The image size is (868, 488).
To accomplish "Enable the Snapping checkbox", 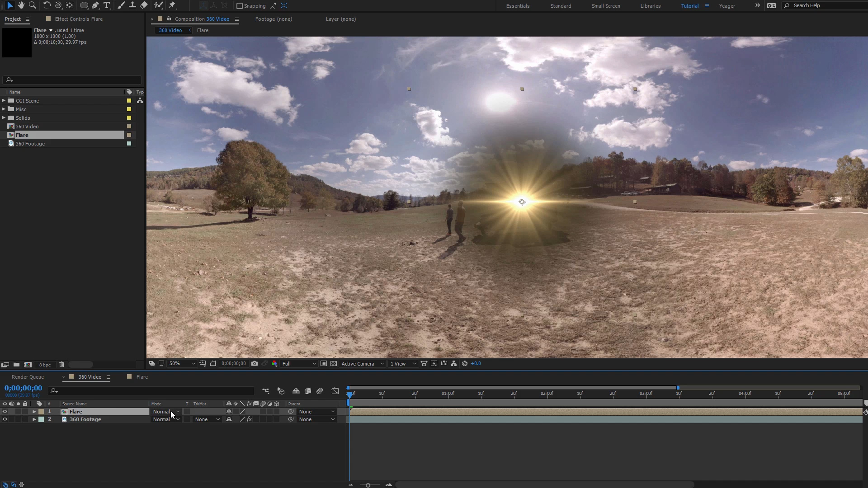I will point(239,6).
